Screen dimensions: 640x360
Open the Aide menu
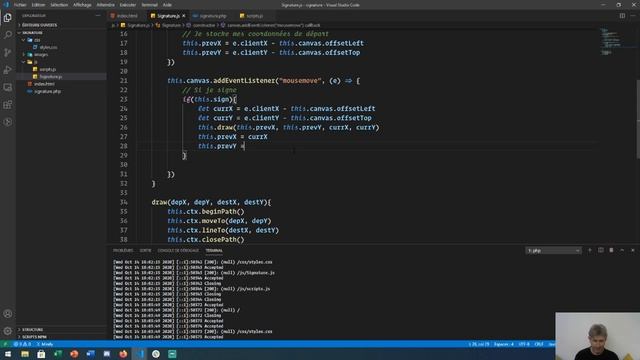[167, 5]
